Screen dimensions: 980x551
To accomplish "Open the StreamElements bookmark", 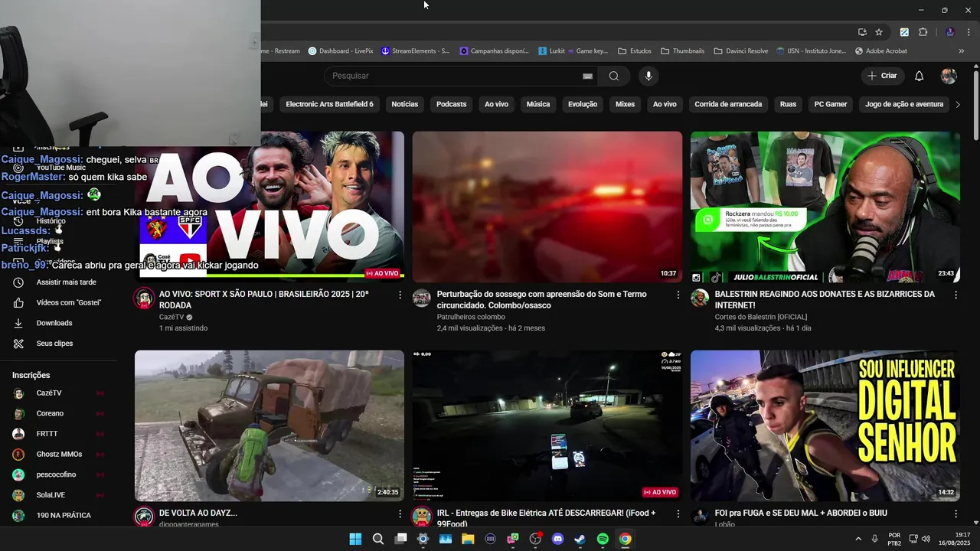I will 416,51.
